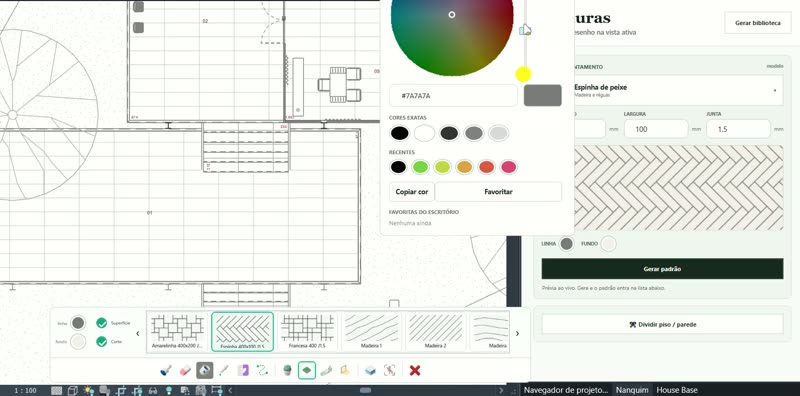Image resolution: width=800 pixels, height=396 pixels.
Task: Select the green dotted path tool
Action: [262, 370]
